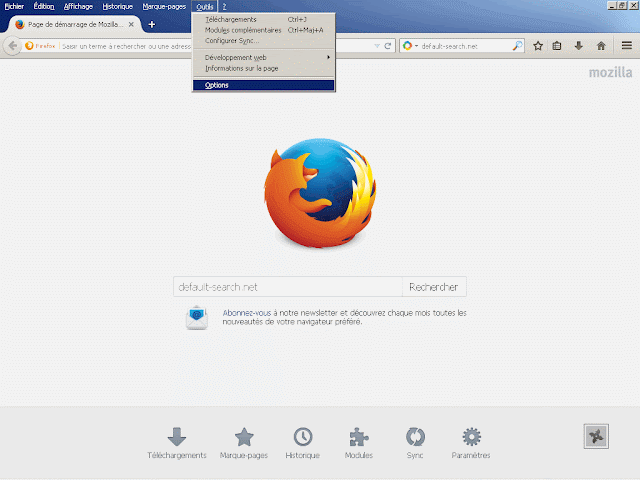This screenshot has height=480, width=640.
Task: Bookmark this page with the star icon
Action: click(x=538, y=46)
